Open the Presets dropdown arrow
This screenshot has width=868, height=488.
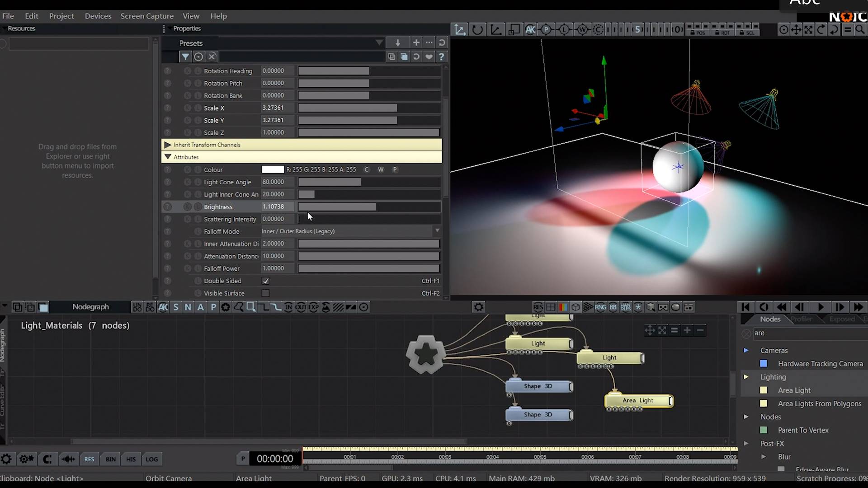point(379,43)
